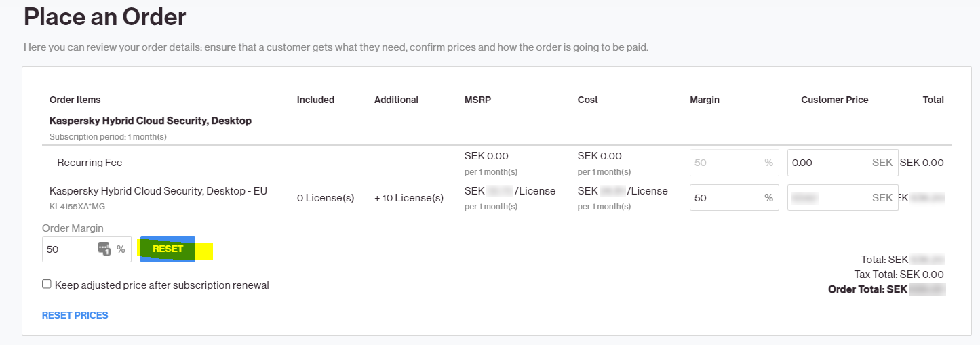The height and width of the screenshot is (345, 980).
Task: Focus the Order Margin percentage input
Action: click(86, 249)
